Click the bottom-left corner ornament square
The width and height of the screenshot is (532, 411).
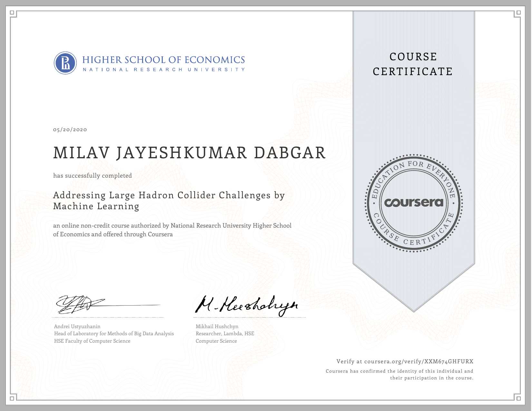(x=12, y=398)
